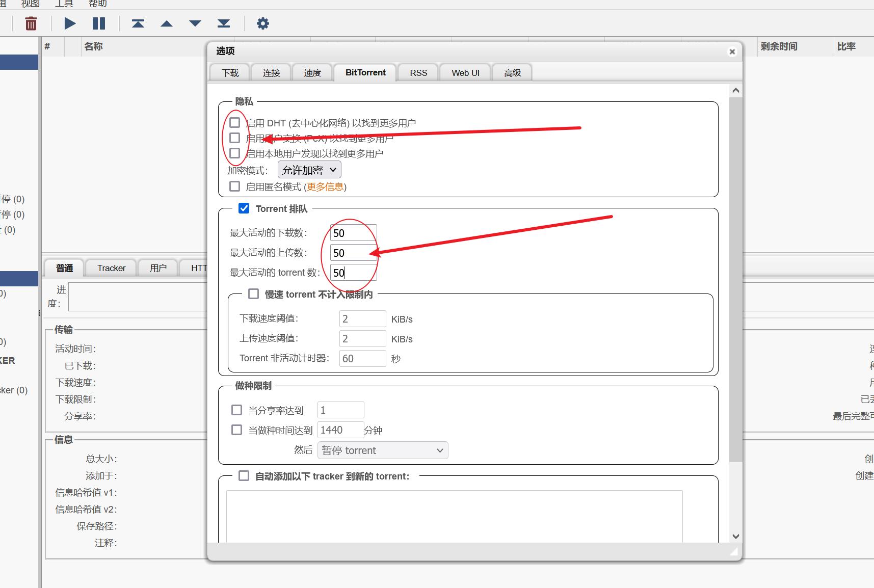Move torrent to top of queue
This screenshot has height=588, width=874.
[138, 23]
